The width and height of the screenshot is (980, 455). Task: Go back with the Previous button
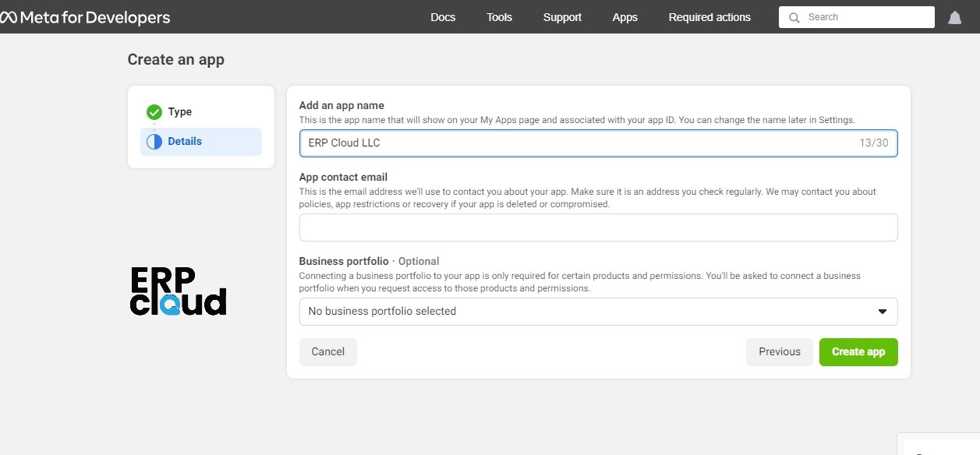tap(780, 352)
